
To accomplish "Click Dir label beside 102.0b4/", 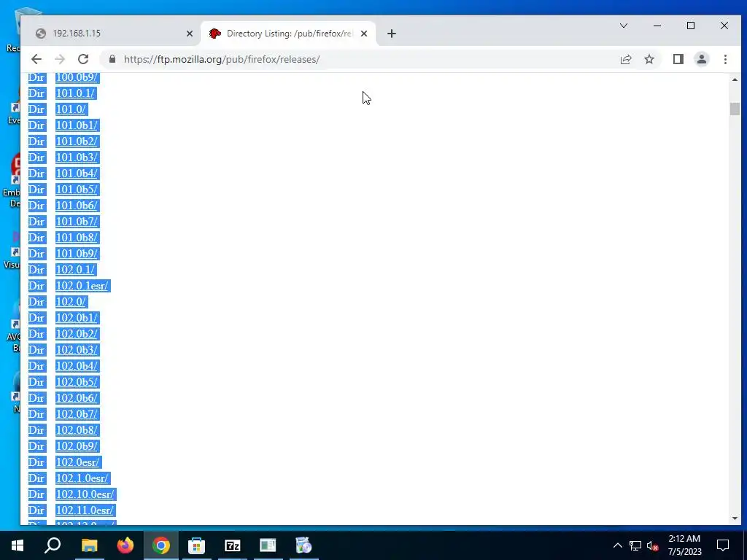I will click(x=36, y=366).
